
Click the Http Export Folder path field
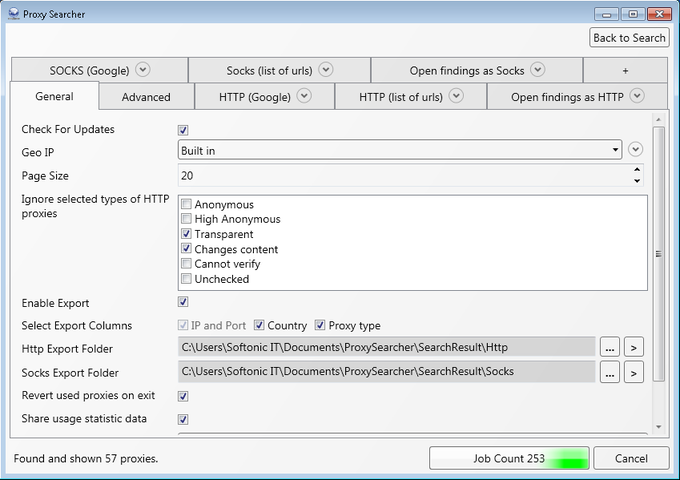click(386, 347)
